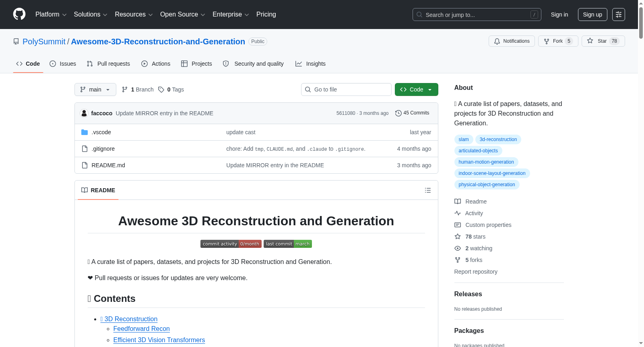View the 45 Commits history link
Screen dimensions: 644x347
click(x=412, y=113)
